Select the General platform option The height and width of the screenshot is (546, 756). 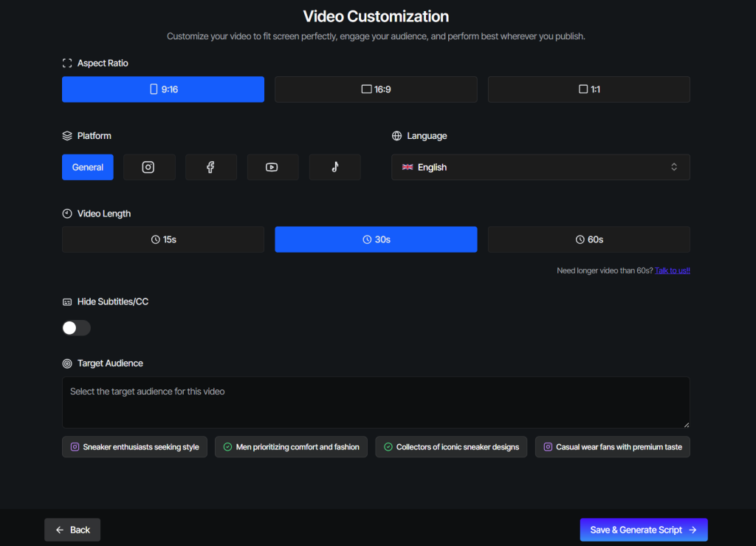pyautogui.click(x=88, y=168)
